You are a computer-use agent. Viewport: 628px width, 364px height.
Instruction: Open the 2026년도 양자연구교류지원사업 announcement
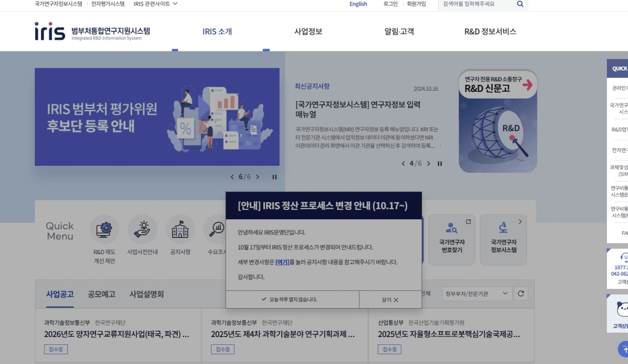click(x=117, y=335)
